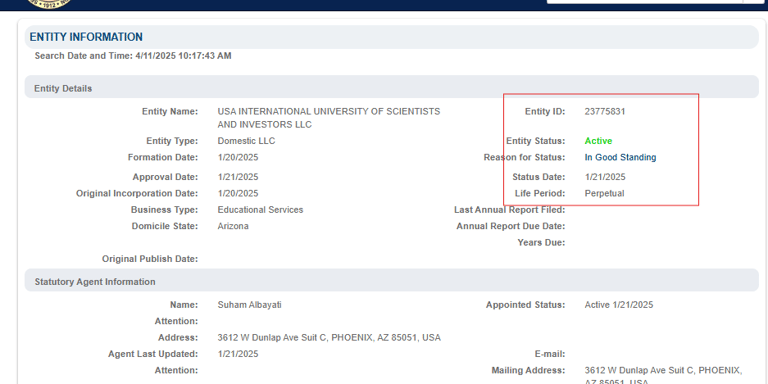Click the 'Domestic LLC' entity type value

click(246, 141)
